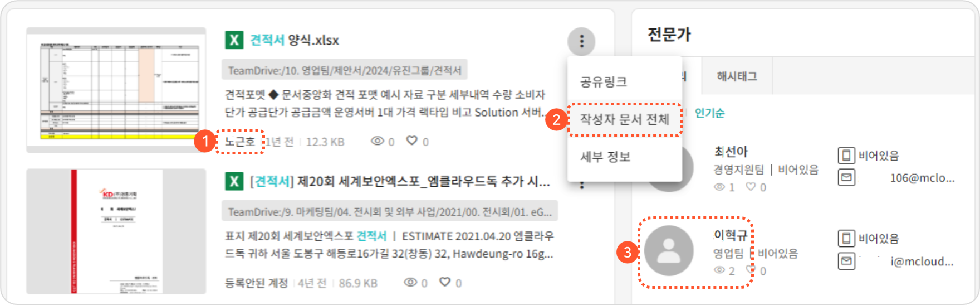Viewport: 980px width, 305px height.
Task: Choose 작성자 문서 전체 menu entry
Action: [625, 119]
